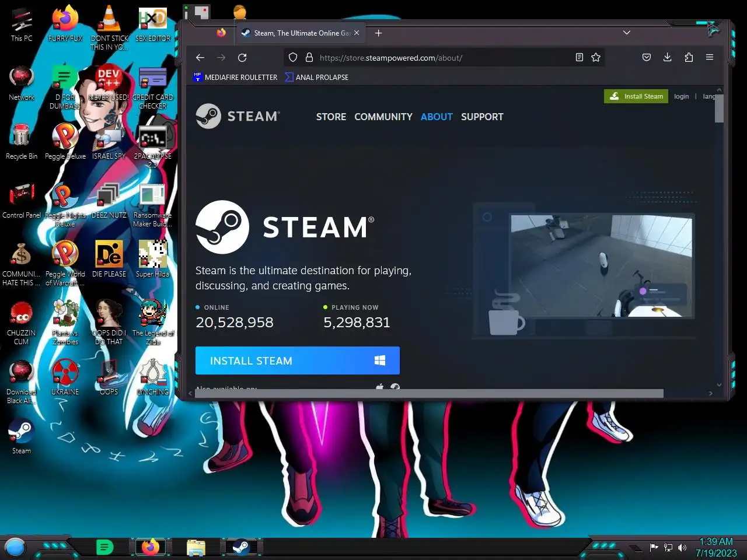Close the Steam browser tab

click(357, 33)
